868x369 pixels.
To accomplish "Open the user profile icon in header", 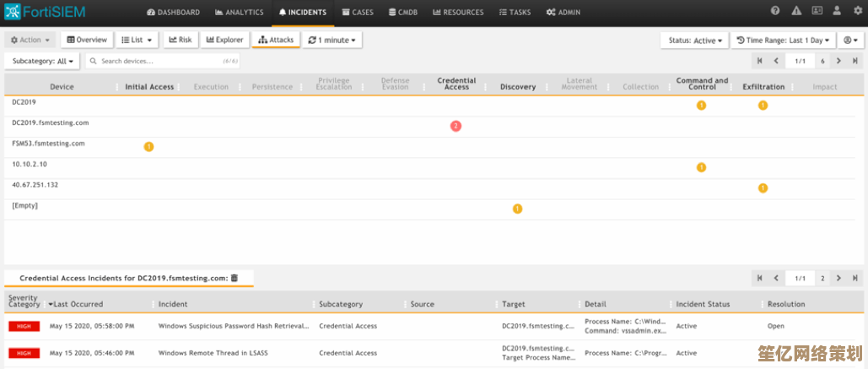I will pyautogui.click(x=837, y=12).
